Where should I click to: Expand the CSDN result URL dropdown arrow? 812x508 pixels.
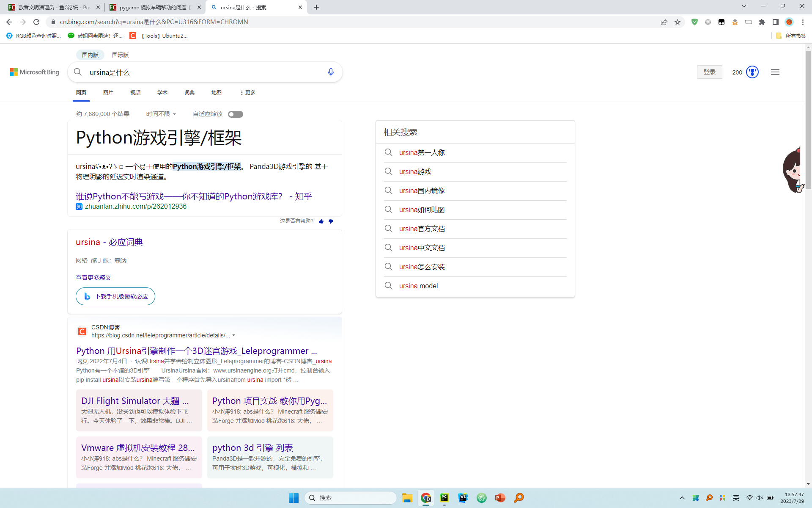pos(233,335)
